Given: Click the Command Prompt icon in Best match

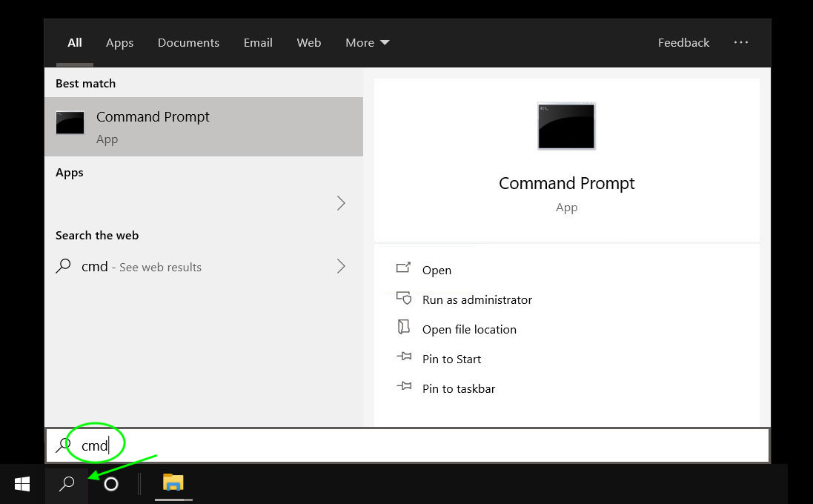Looking at the screenshot, I should [70, 123].
